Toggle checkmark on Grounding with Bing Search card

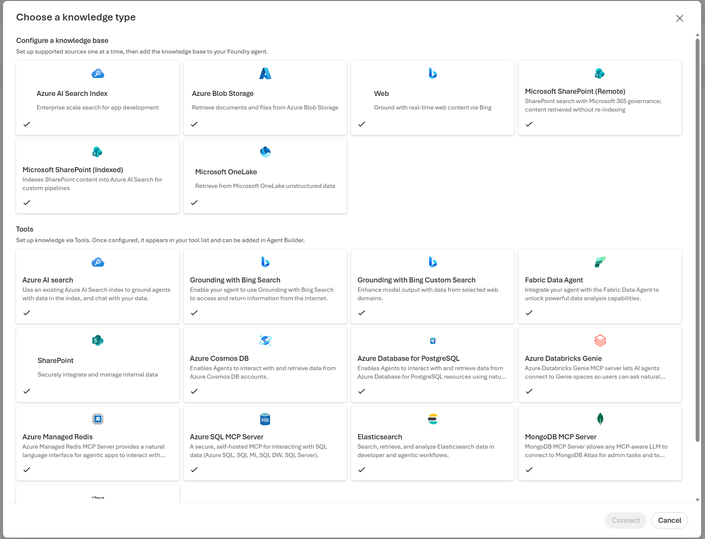pyautogui.click(x=194, y=312)
